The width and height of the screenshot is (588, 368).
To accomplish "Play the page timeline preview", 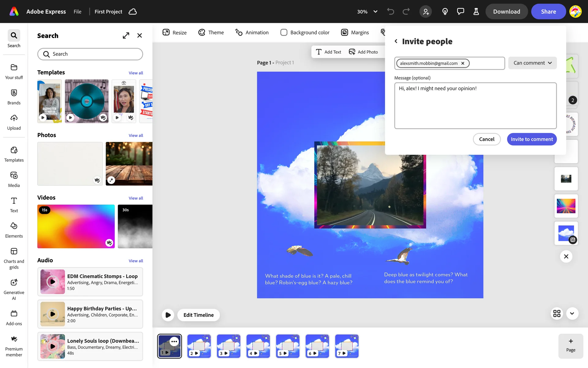I will click(x=168, y=315).
